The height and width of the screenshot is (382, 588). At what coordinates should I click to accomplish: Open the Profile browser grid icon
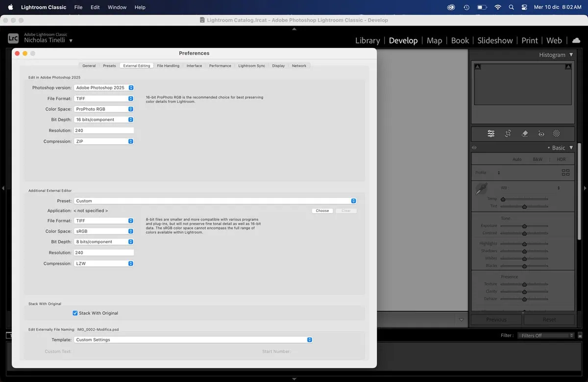tap(565, 172)
